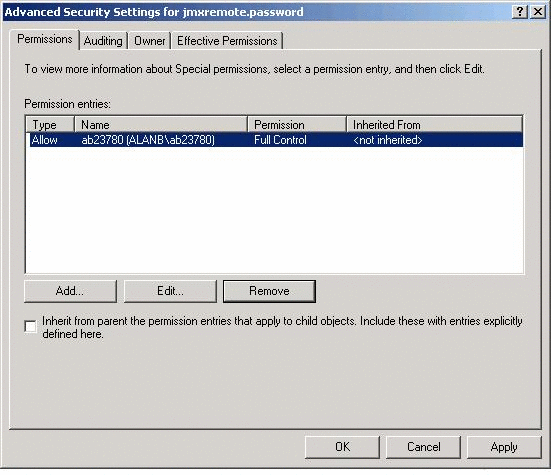Click the Full Control permission cell

pos(280,140)
